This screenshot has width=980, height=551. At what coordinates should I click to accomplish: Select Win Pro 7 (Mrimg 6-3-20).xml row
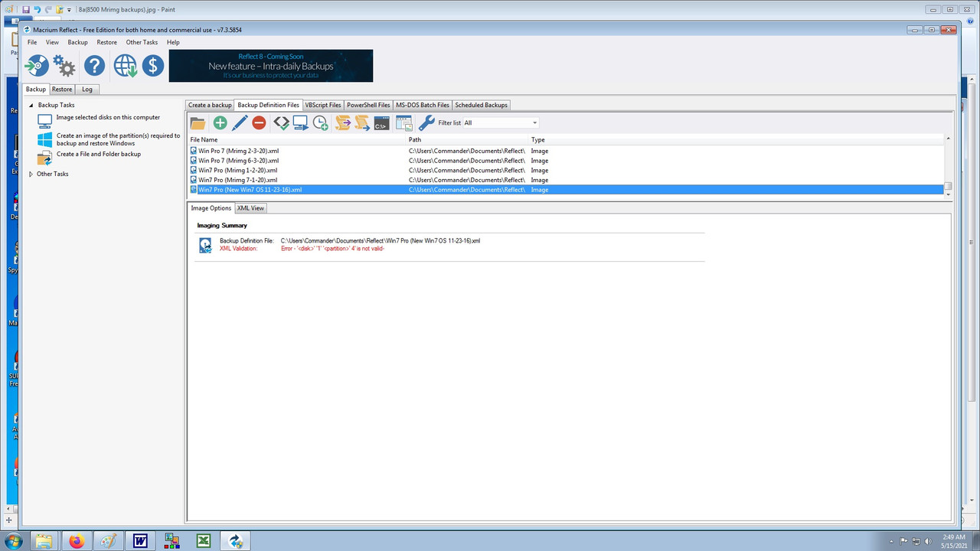tap(566, 161)
